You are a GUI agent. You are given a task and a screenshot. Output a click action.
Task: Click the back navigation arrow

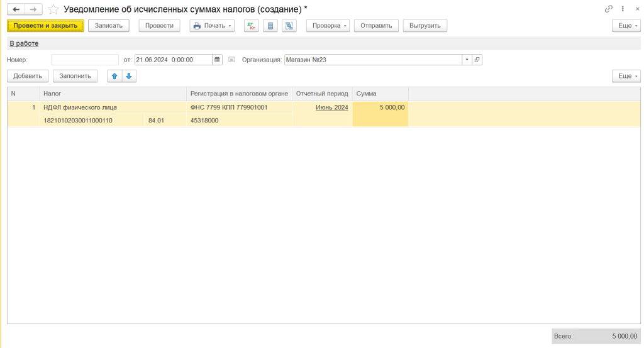(16, 9)
